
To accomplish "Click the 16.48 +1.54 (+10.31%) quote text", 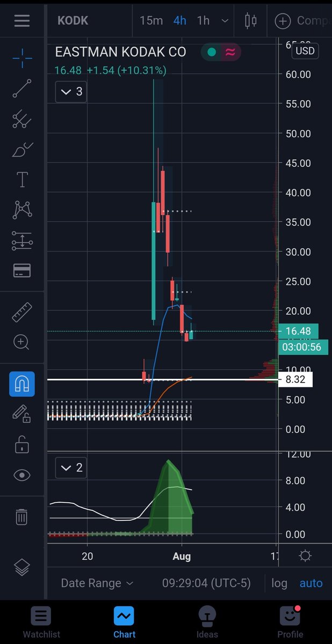I will pos(110,70).
